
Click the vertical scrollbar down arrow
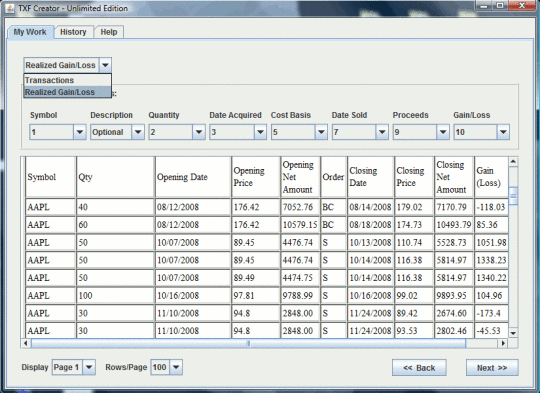point(513,333)
